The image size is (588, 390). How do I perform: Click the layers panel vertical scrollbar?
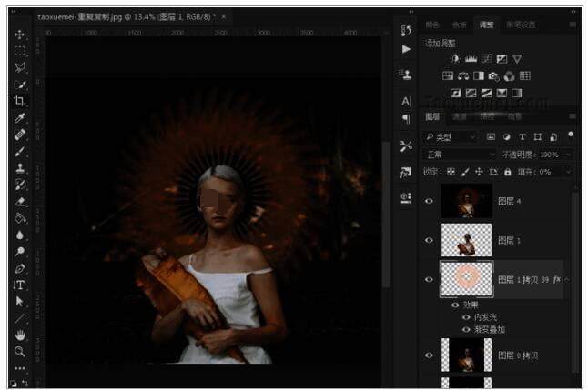pyautogui.click(x=575, y=281)
